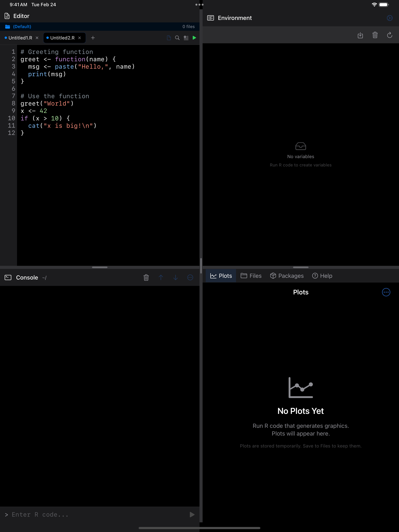Clear all variables with Environment trash icon
This screenshot has height=532, width=399.
point(375,35)
